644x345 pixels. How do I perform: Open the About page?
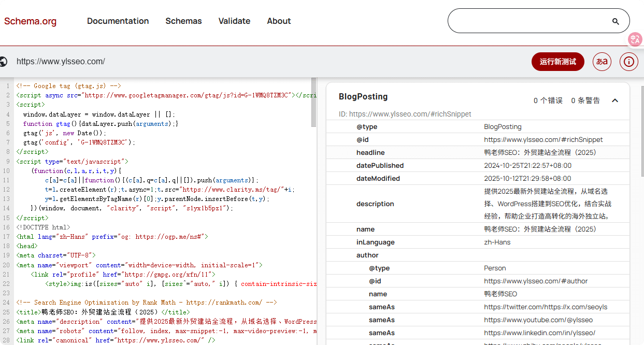(x=279, y=21)
